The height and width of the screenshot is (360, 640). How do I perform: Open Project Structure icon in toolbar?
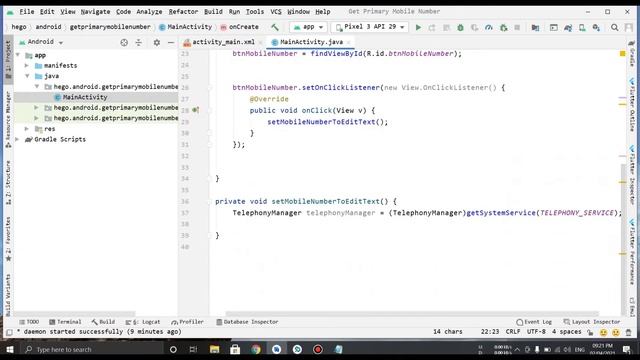point(535,27)
